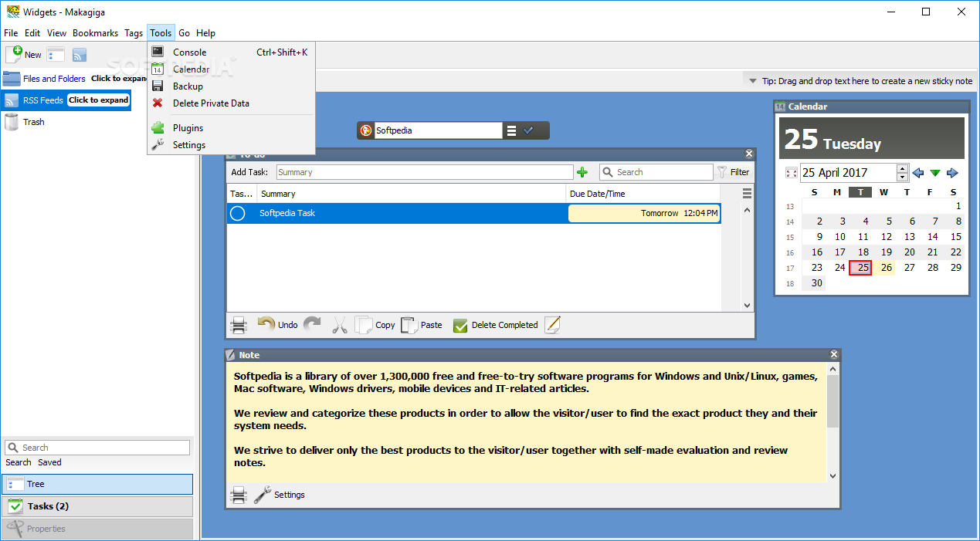Screen dimensions: 980x541
Task: Print the note using printer icon
Action: pos(239,495)
